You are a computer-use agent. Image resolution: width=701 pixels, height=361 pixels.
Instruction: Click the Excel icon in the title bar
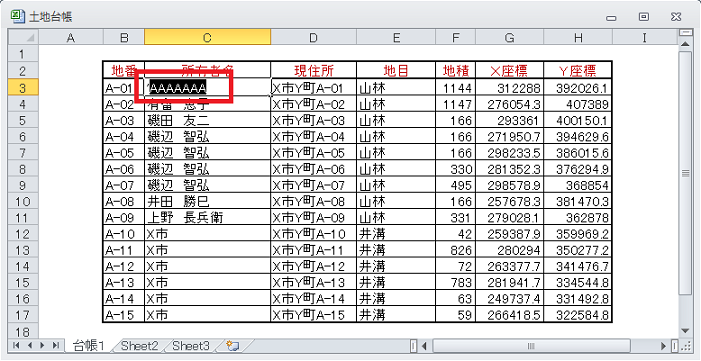[x=17, y=17]
